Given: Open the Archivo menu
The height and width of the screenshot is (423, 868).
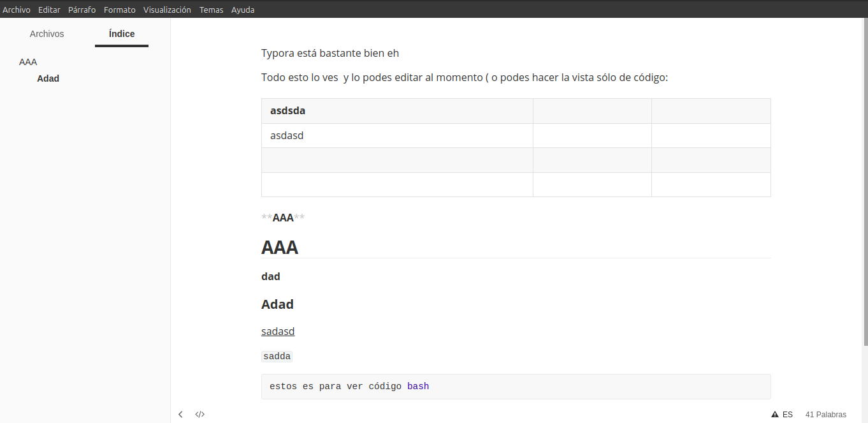Looking at the screenshot, I should (x=17, y=10).
